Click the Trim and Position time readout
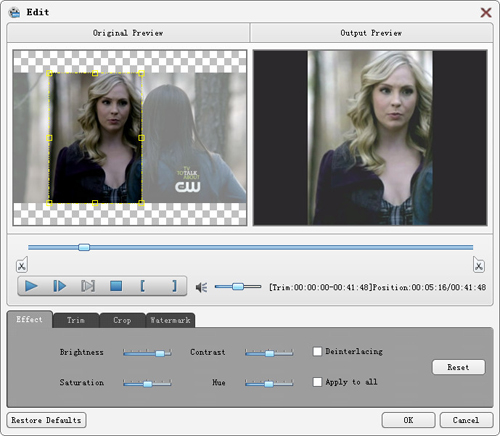 click(377, 287)
